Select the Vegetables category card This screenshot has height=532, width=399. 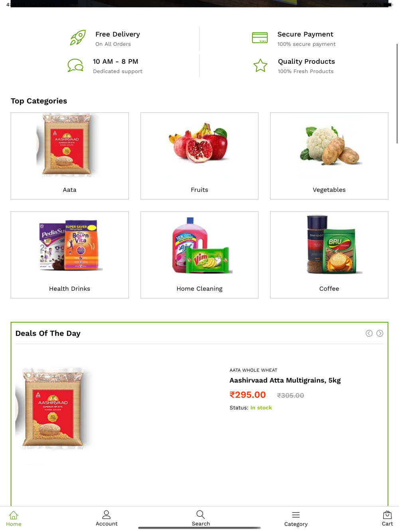tap(329, 156)
